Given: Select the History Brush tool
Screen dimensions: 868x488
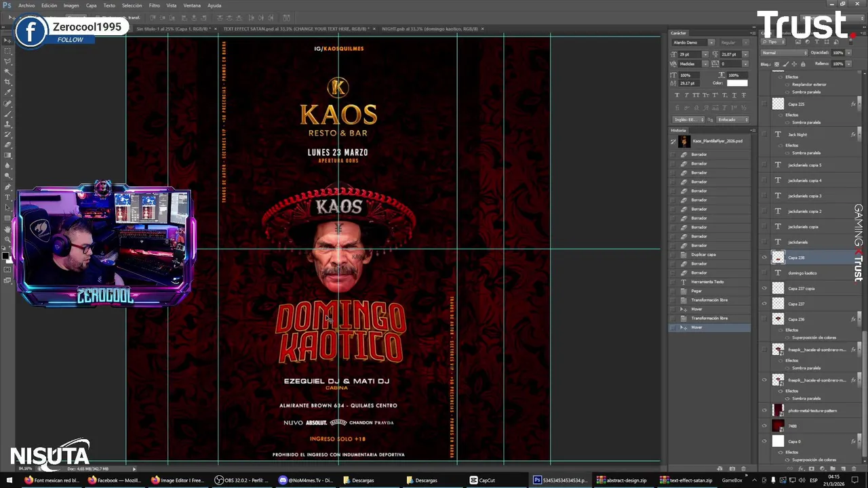Looking at the screenshot, I should point(7,135).
